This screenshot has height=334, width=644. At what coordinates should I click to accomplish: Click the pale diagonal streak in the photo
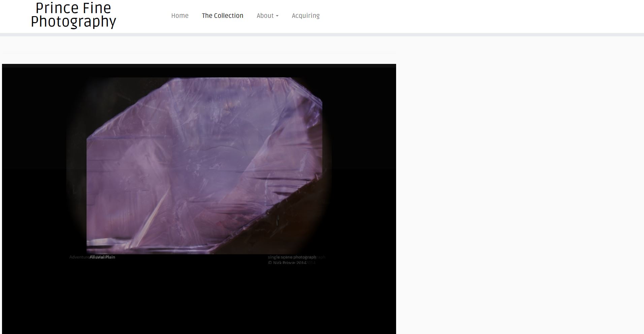click(x=152, y=215)
